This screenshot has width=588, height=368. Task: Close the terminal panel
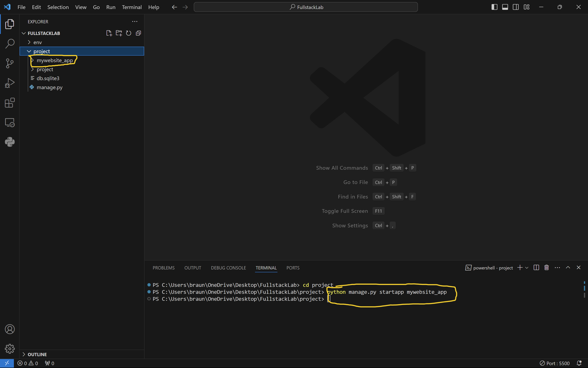pos(578,268)
